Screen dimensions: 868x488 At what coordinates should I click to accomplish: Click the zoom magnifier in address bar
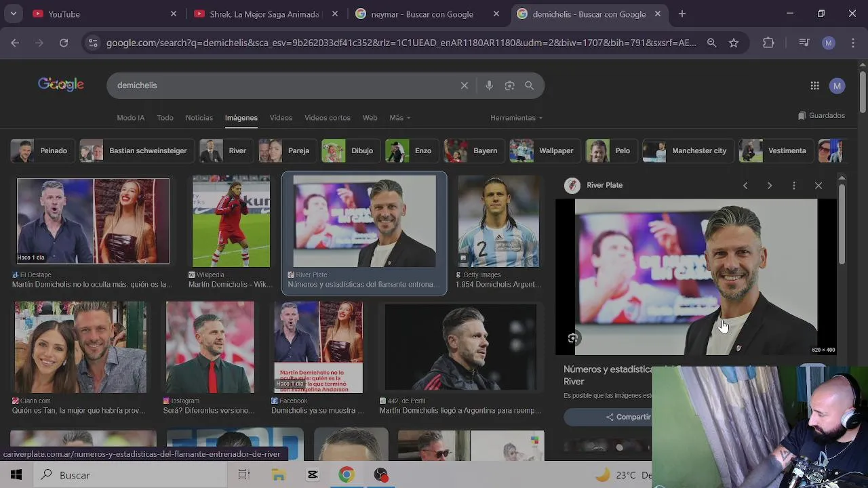tap(711, 43)
